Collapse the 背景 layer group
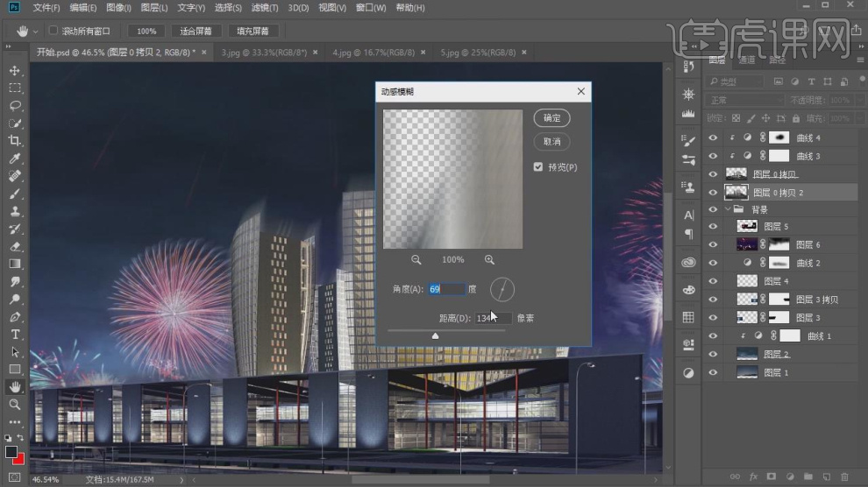Image resolution: width=868 pixels, height=487 pixels. pos(728,210)
